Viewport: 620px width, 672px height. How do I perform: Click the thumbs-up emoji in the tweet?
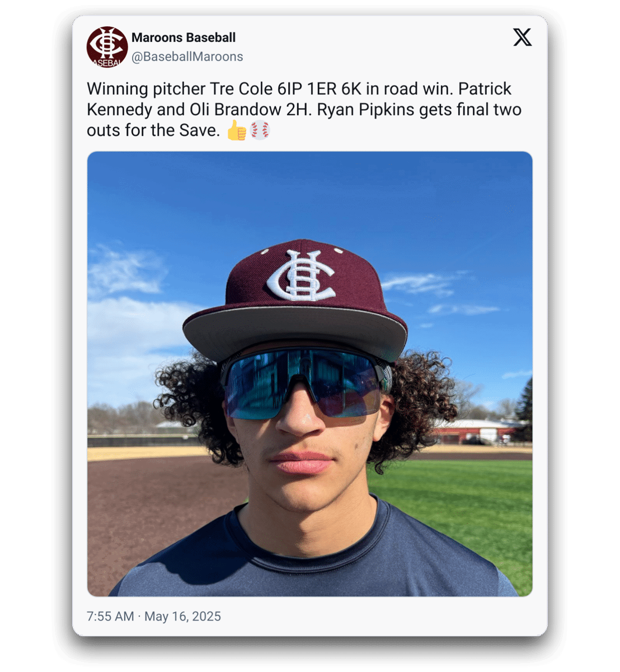[x=237, y=130]
